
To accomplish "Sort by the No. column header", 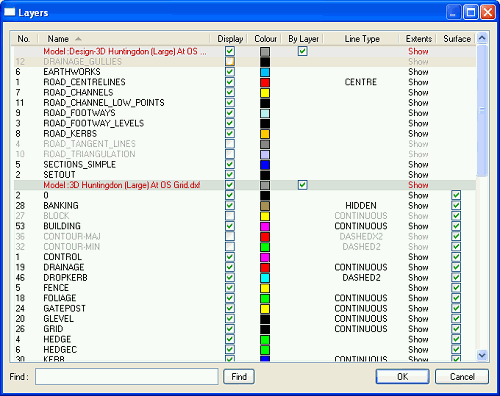I will pos(24,39).
